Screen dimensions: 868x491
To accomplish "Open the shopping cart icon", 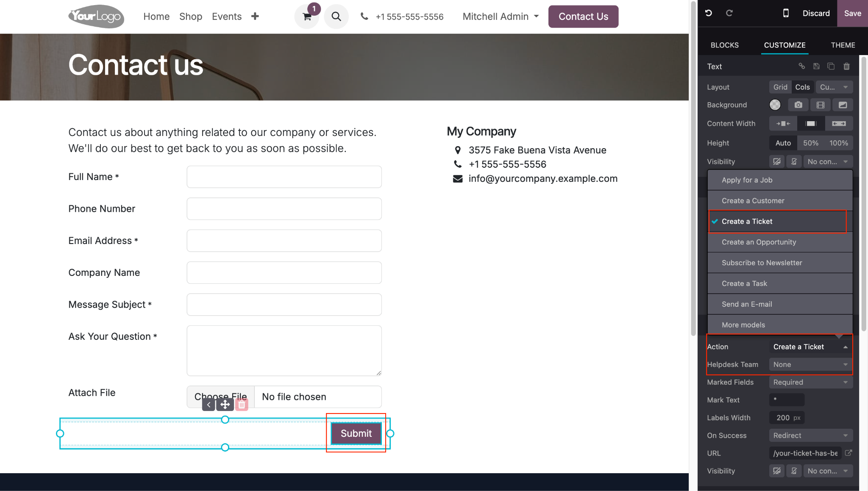I will 307,17.
